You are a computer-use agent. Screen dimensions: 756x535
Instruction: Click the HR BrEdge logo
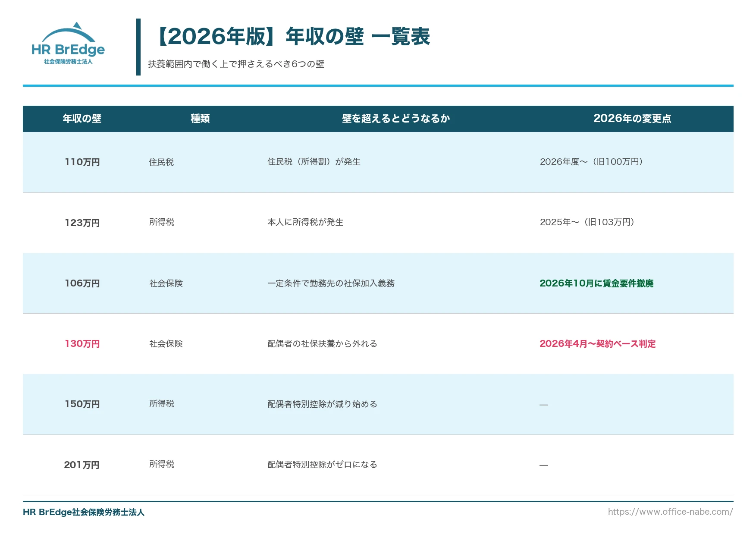[x=68, y=44]
